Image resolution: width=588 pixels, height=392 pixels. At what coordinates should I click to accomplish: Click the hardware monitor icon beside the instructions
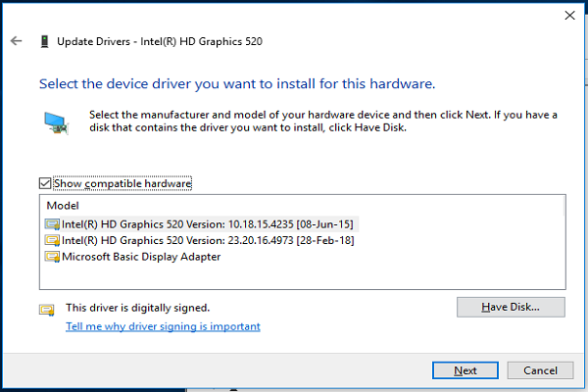(x=56, y=122)
